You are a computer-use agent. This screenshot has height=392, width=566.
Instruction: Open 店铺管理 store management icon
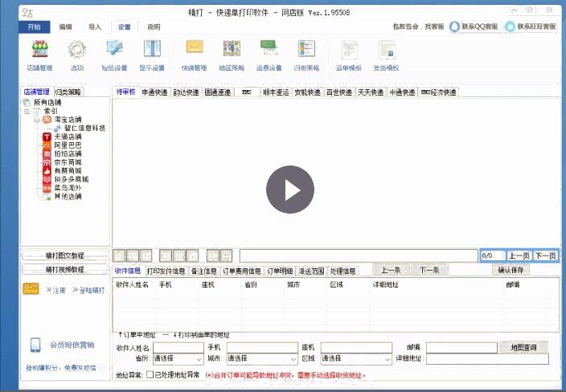point(39,53)
